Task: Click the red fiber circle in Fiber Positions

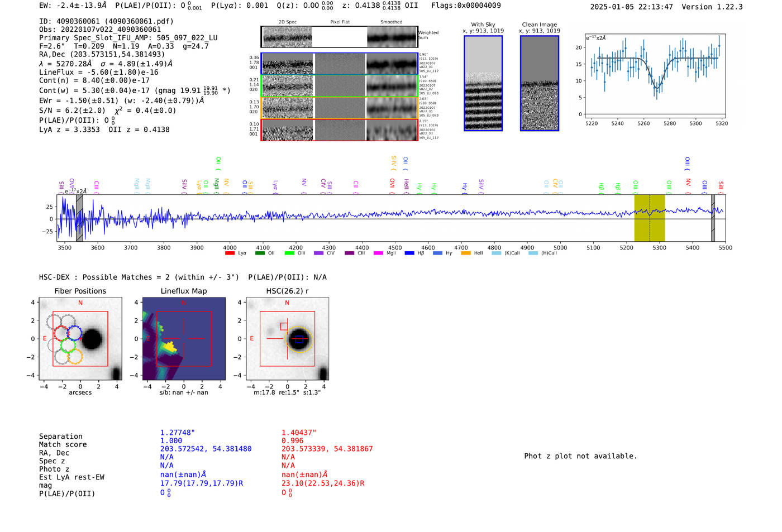Action: click(x=61, y=333)
